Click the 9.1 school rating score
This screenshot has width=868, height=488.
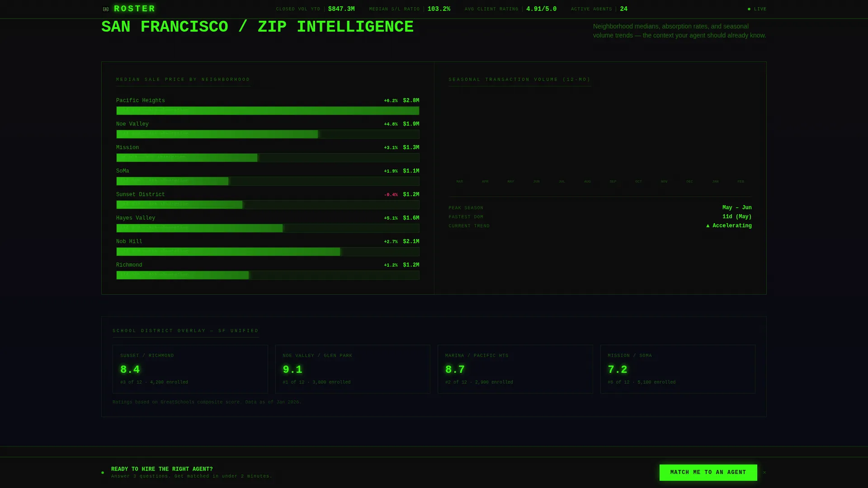pyautogui.click(x=292, y=370)
